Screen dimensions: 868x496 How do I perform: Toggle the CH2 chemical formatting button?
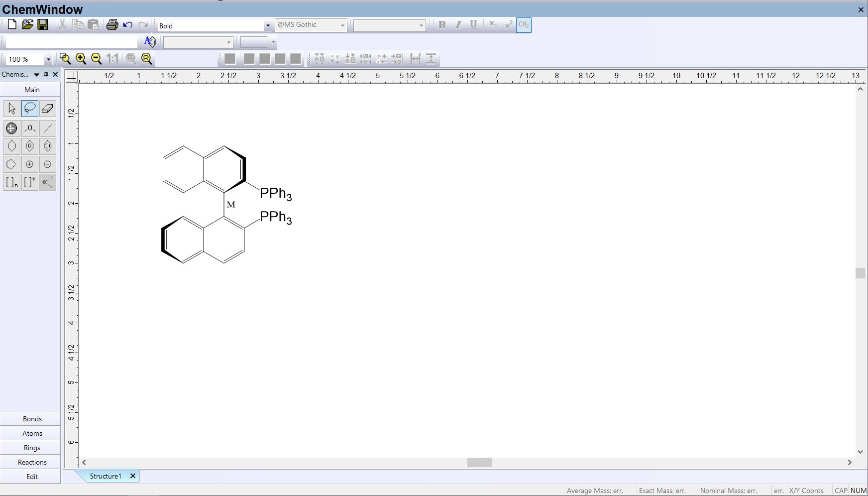pos(524,25)
